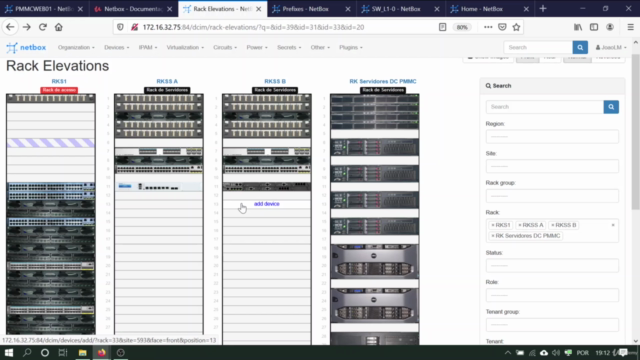Open the Tenant group filter dropdown
The width and height of the screenshot is (640, 360).
point(552,325)
